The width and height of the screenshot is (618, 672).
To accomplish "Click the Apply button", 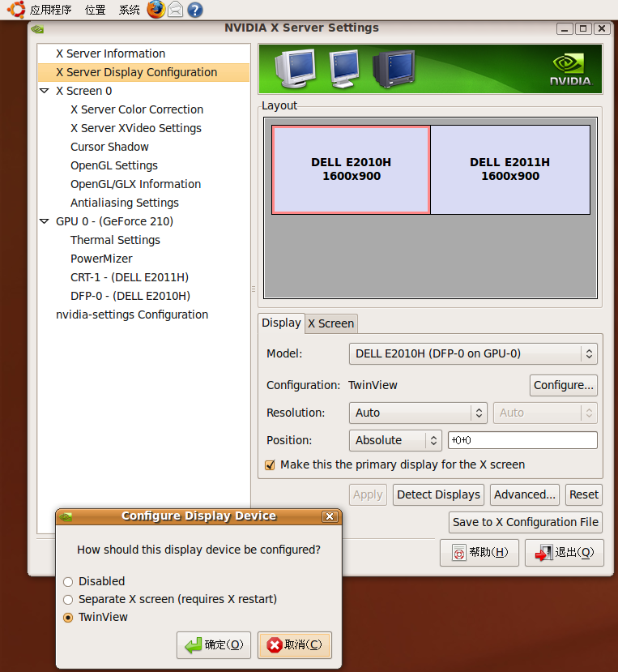I will tap(368, 495).
